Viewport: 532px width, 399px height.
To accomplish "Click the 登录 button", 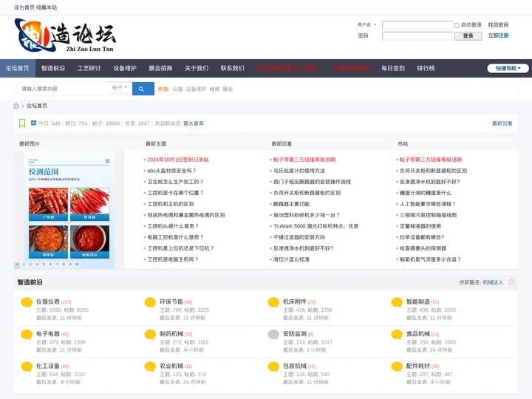I will (x=468, y=36).
